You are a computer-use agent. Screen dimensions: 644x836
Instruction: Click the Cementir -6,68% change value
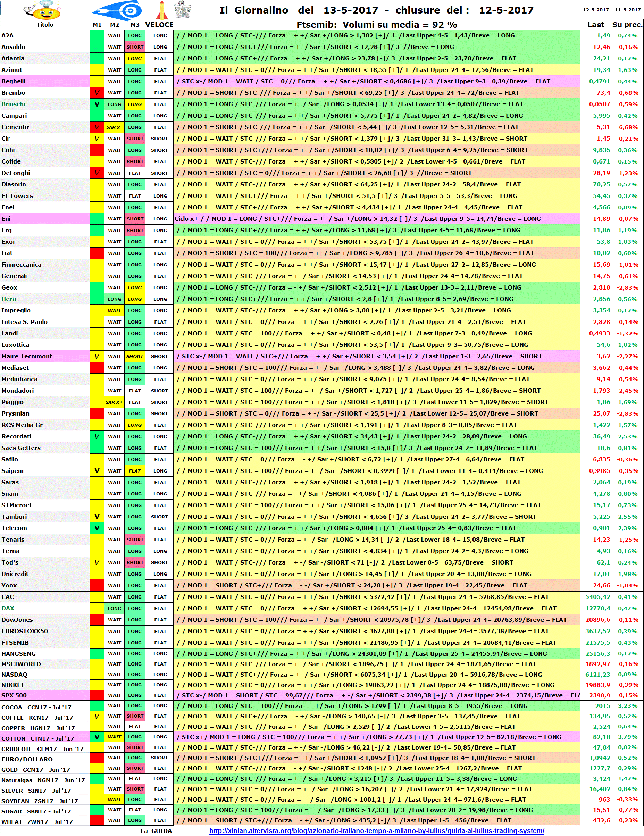point(627,127)
